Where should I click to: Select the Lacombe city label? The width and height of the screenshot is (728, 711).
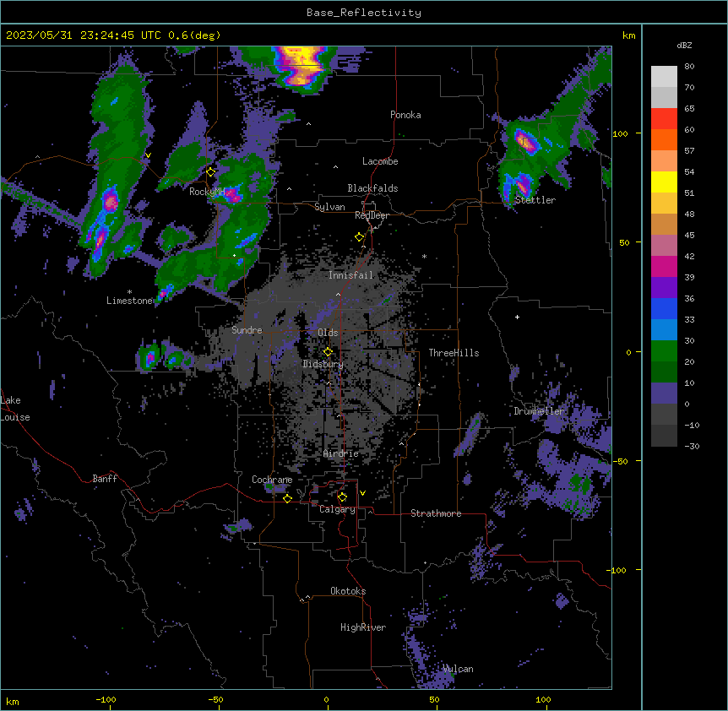[380, 161]
